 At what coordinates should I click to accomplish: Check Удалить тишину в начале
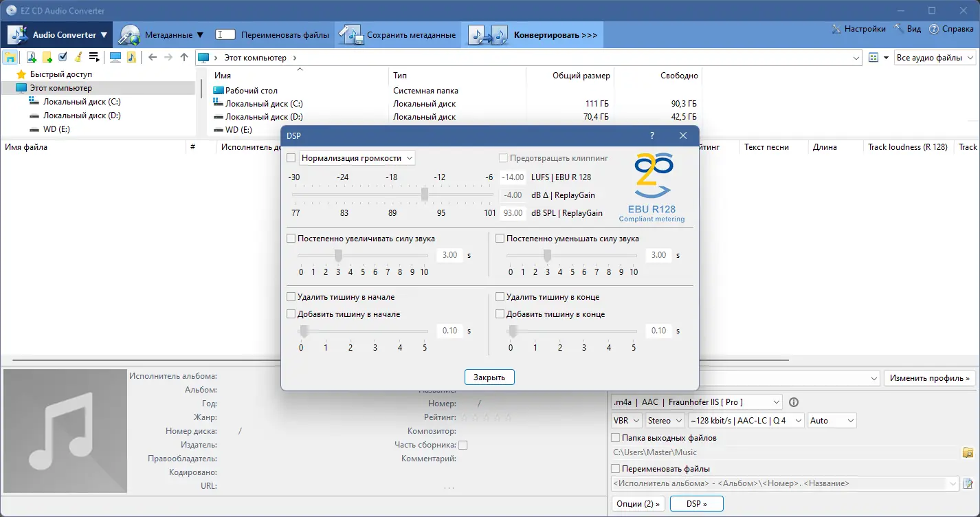click(291, 296)
